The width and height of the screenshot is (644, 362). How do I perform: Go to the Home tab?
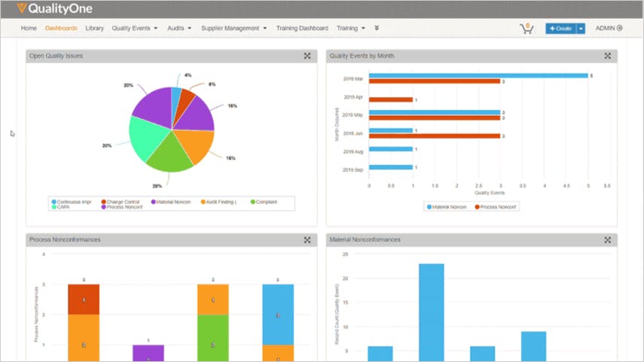tap(29, 28)
